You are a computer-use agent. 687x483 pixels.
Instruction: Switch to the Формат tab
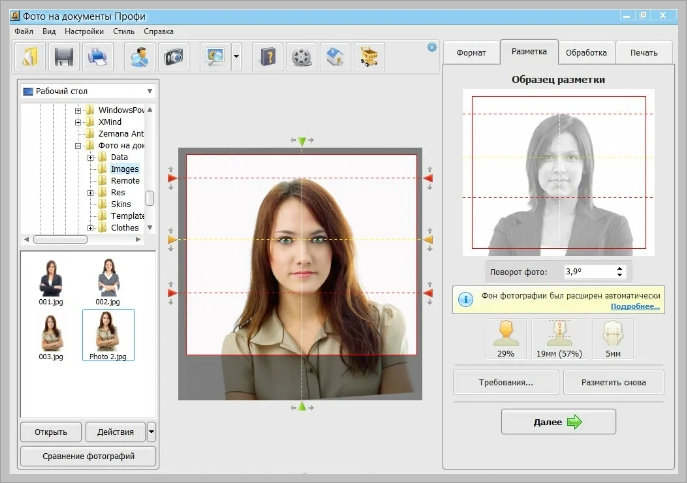pos(471,53)
